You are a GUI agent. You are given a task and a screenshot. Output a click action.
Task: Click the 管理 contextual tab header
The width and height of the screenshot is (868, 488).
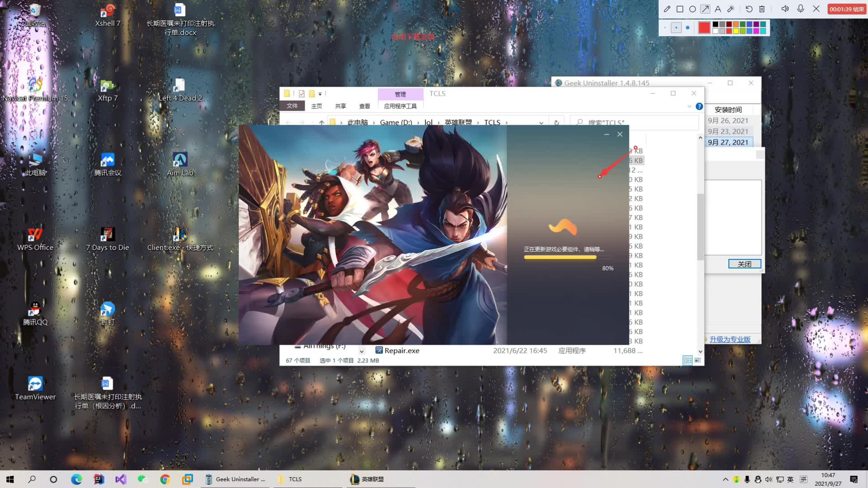pyautogui.click(x=400, y=94)
